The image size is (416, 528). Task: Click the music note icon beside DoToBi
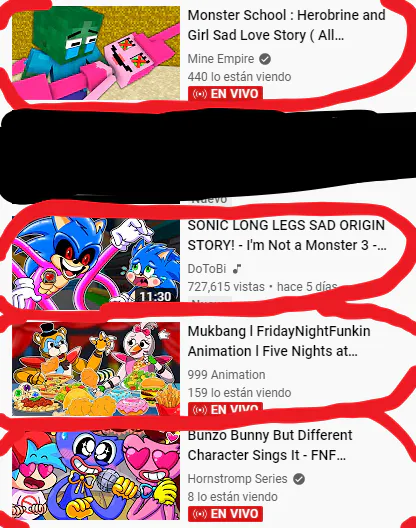[237, 269]
